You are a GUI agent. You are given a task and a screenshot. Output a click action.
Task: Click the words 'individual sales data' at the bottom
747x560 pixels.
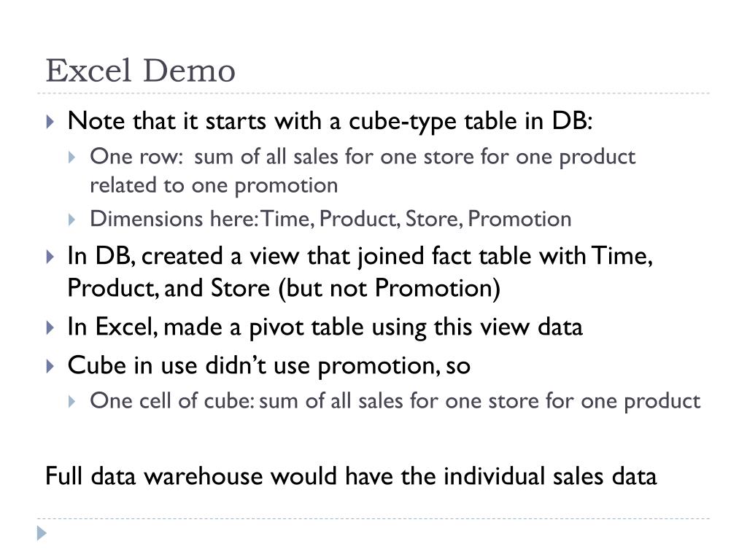pyautogui.click(x=550, y=476)
